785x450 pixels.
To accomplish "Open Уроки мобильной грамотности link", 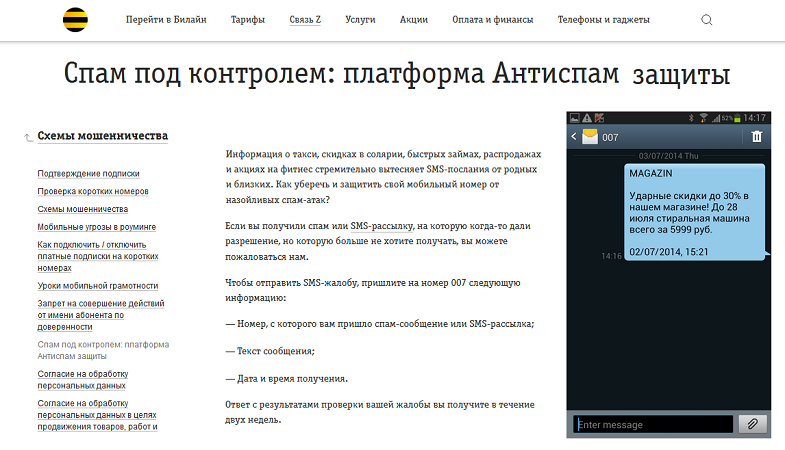I will (x=98, y=285).
